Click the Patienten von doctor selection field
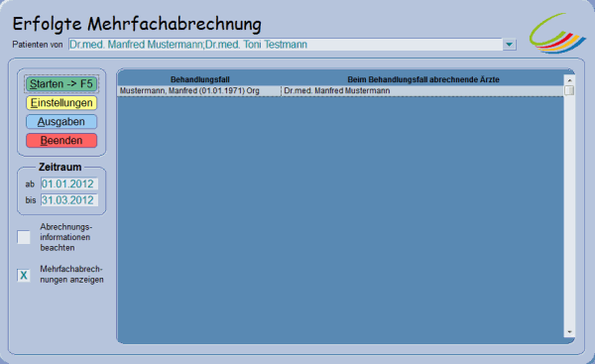 click(286, 45)
